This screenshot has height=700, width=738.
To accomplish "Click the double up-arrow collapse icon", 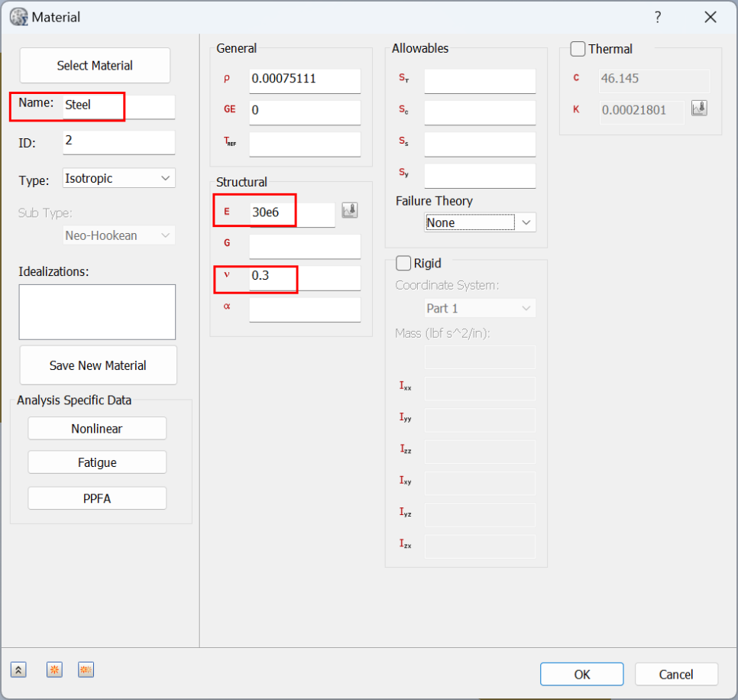I will pyautogui.click(x=19, y=670).
